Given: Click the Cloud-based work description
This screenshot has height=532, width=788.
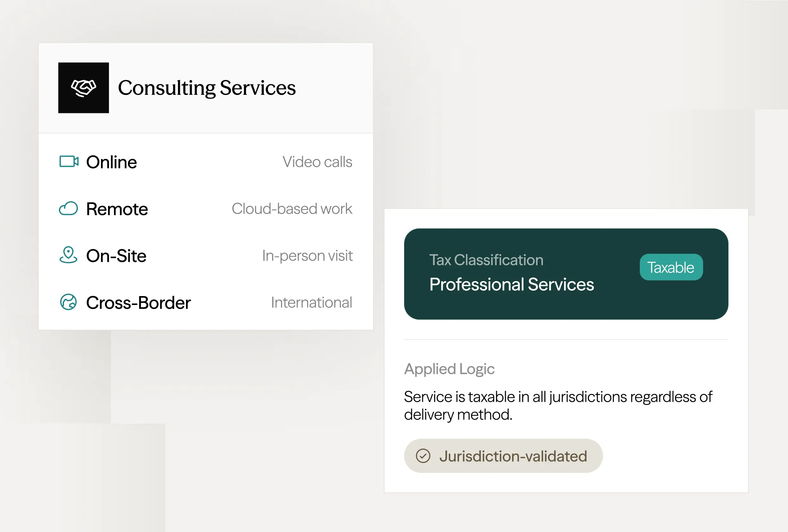Looking at the screenshot, I should pyautogui.click(x=292, y=209).
